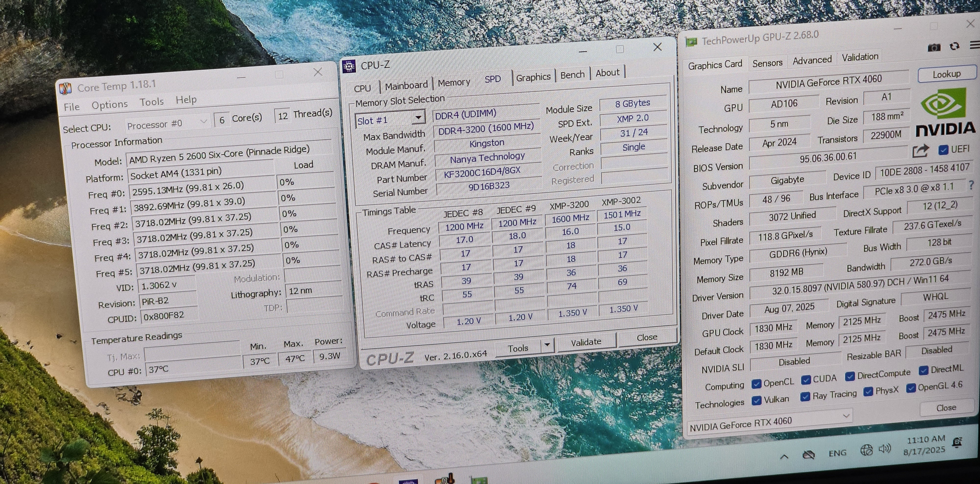Toggle the PhysX checkbox

coord(868,392)
